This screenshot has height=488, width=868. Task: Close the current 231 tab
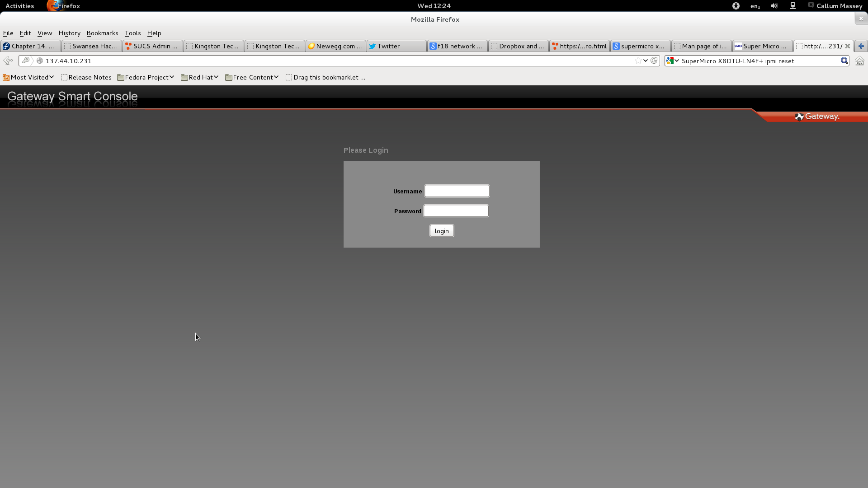848,46
